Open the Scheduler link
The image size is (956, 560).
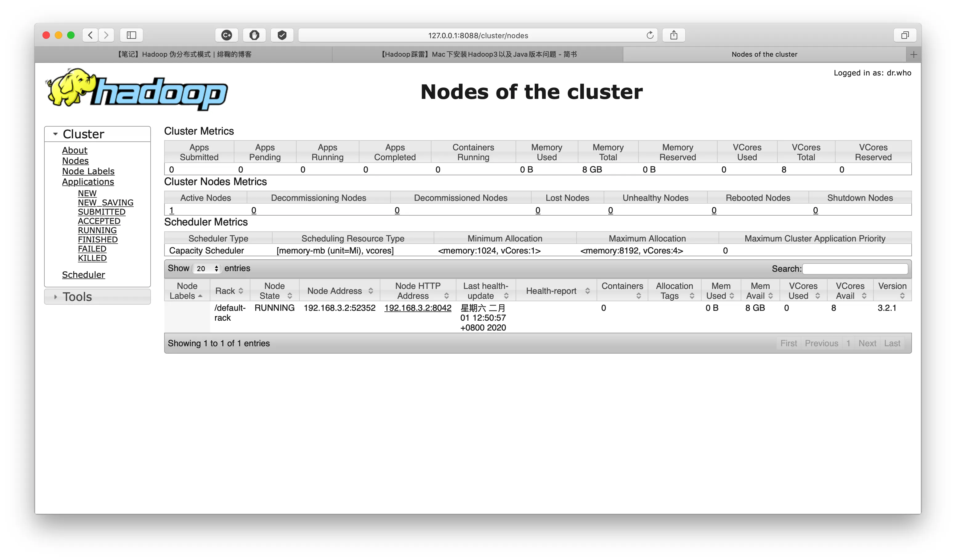[83, 275]
